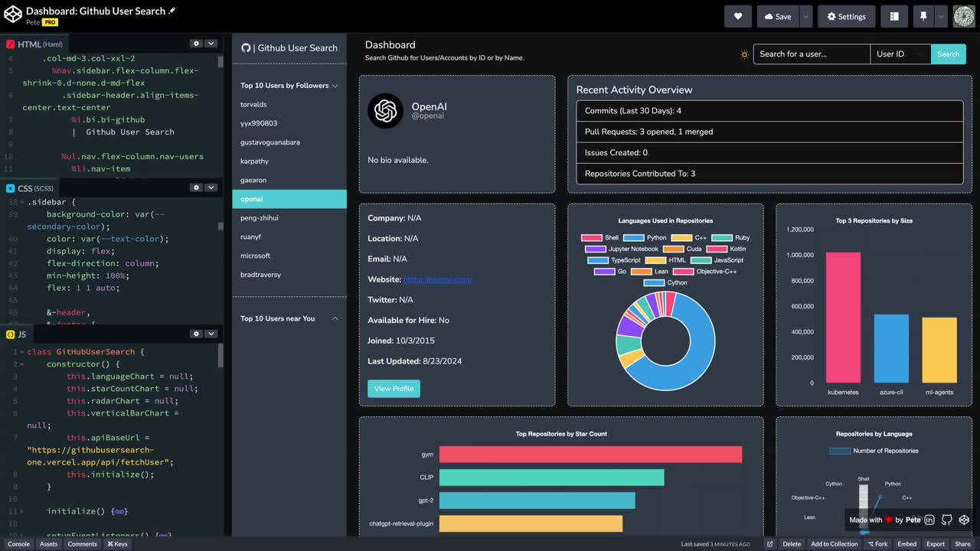Open the GitHub footer icon
Viewport: 980px width, 551px height.
947,520
